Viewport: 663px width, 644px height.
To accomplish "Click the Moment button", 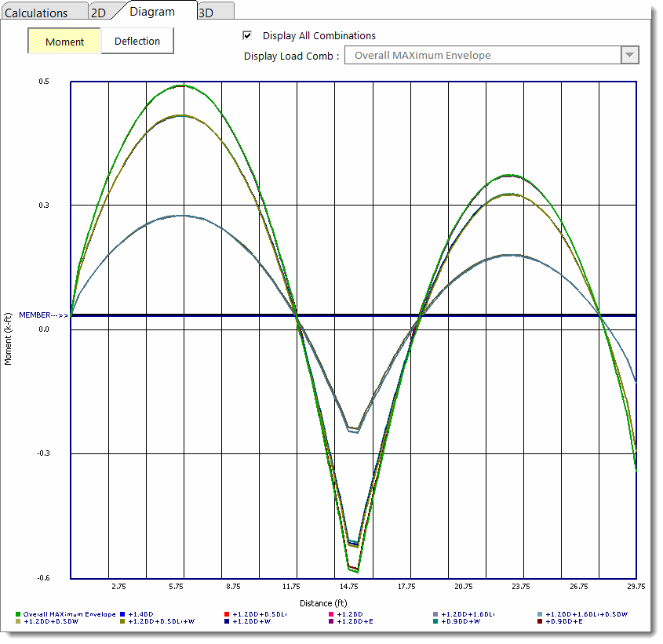I will pos(64,42).
